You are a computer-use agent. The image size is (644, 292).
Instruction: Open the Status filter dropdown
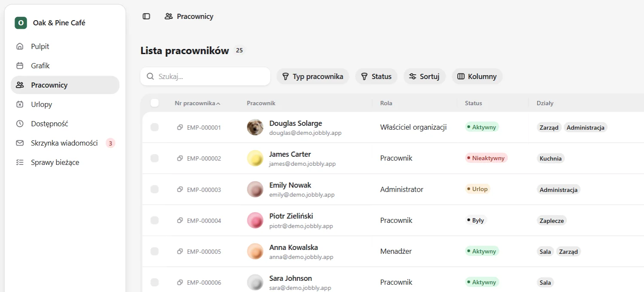click(x=376, y=76)
